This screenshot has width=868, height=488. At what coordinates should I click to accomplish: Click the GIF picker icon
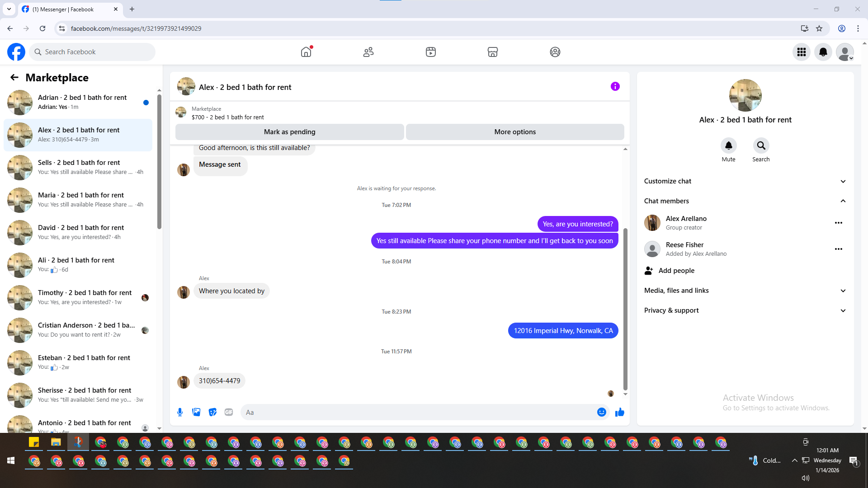coord(229,412)
